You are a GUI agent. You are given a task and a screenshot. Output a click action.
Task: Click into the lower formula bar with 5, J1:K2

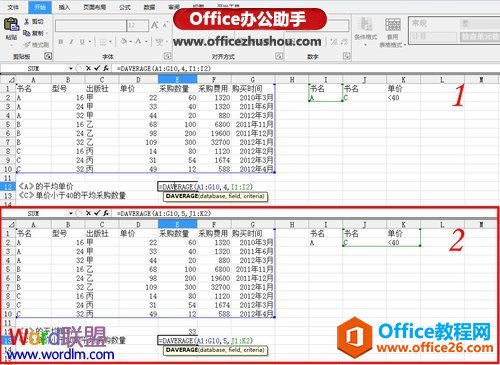pos(306,213)
